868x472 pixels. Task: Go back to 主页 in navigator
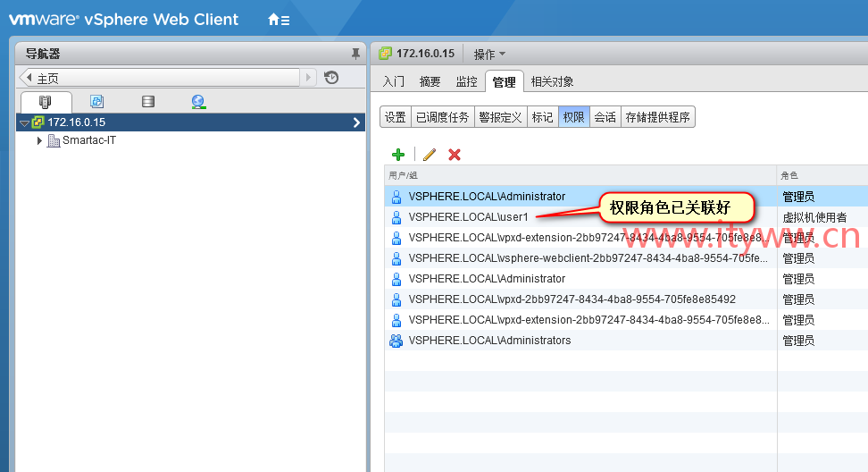tap(160, 78)
